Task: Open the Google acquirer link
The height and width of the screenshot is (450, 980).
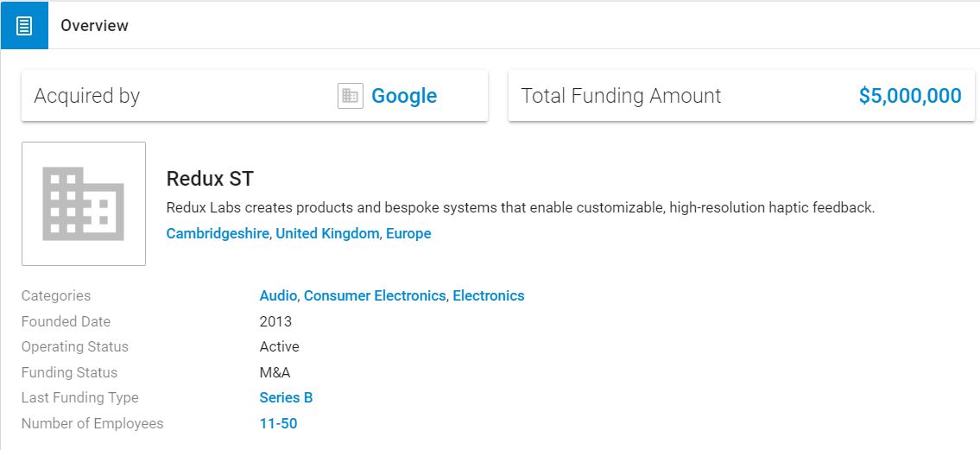Action: [404, 96]
